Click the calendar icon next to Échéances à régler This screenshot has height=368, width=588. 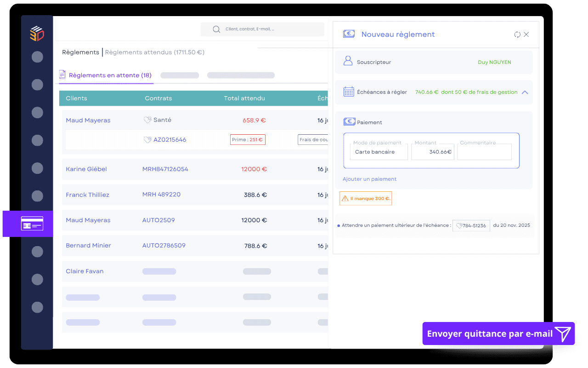(x=348, y=92)
